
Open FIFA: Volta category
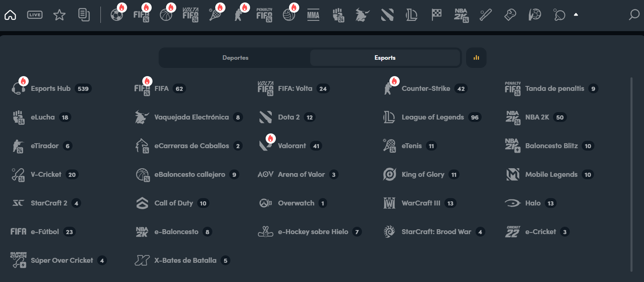[x=294, y=88]
